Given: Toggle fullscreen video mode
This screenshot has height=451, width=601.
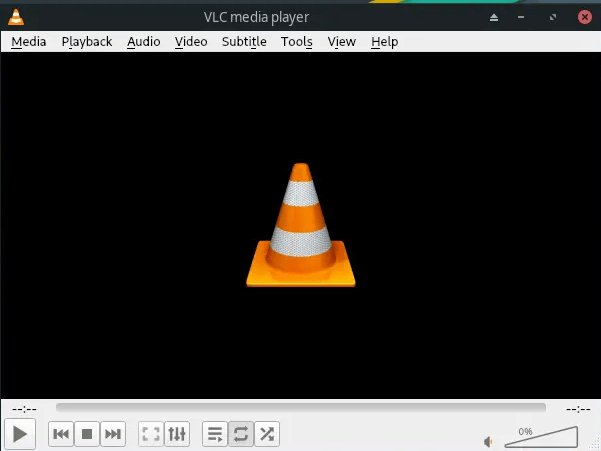Looking at the screenshot, I should point(151,434).
